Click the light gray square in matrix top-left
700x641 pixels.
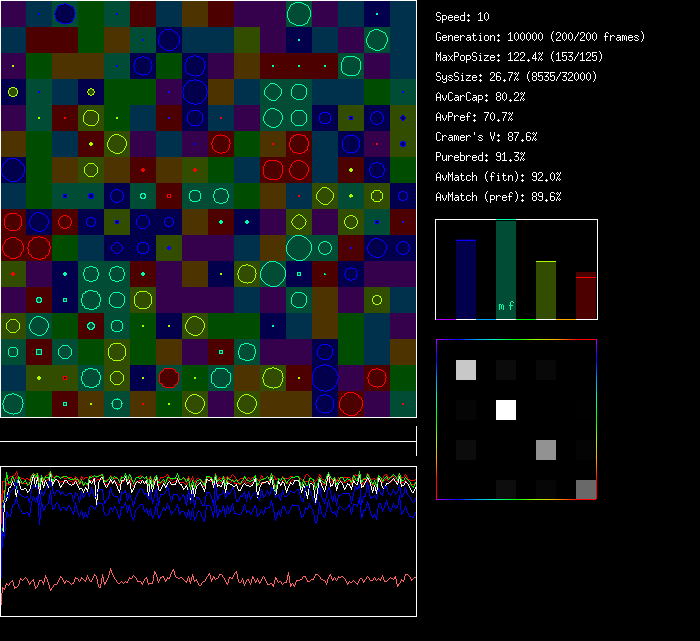(x=466, y=370)
